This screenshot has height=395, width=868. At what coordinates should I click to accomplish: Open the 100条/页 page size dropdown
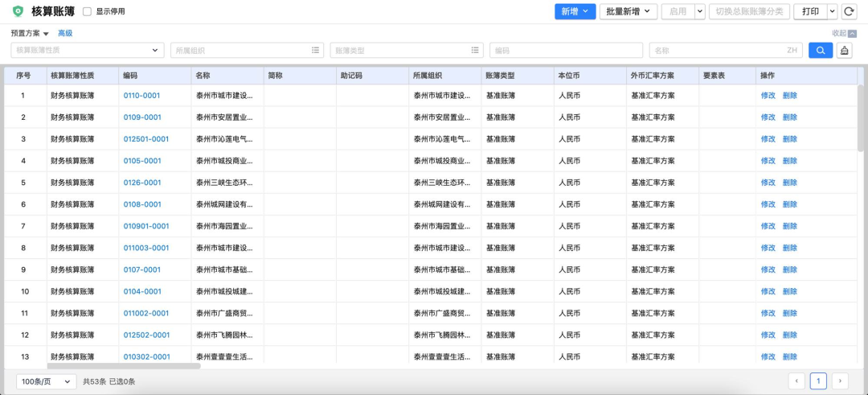tap(46, 381)
